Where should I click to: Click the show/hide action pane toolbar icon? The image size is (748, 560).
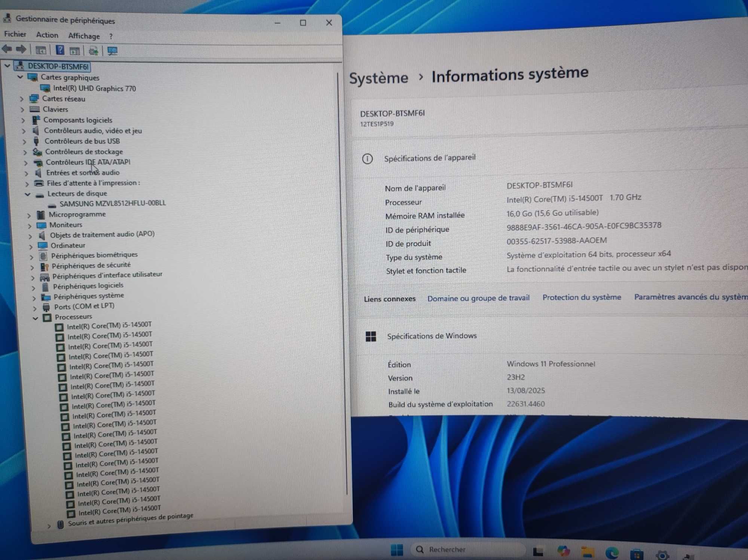pyautogui.click(x=75, y=51)
